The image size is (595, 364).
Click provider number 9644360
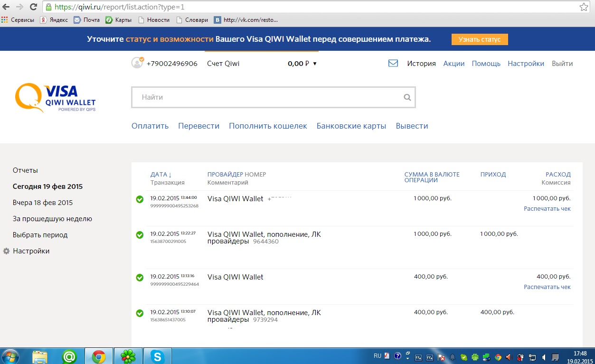[x=266, y=241]
